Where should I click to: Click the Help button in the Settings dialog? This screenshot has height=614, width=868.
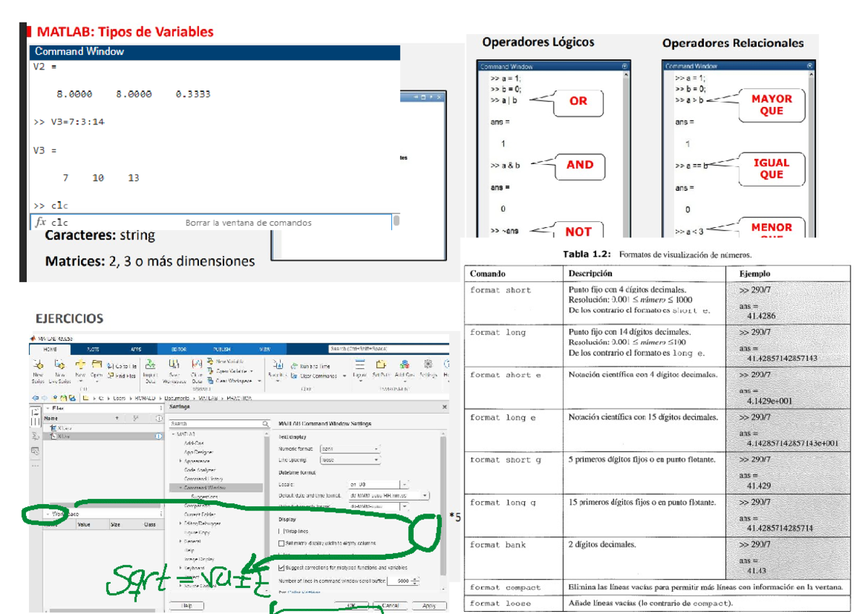click(x=186, y=605)
